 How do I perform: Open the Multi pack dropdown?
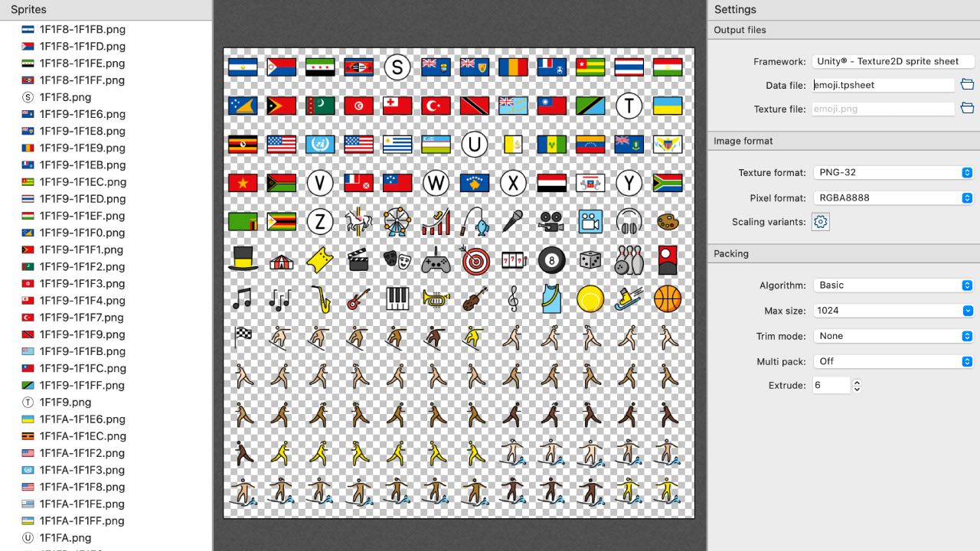click(893, 361)
